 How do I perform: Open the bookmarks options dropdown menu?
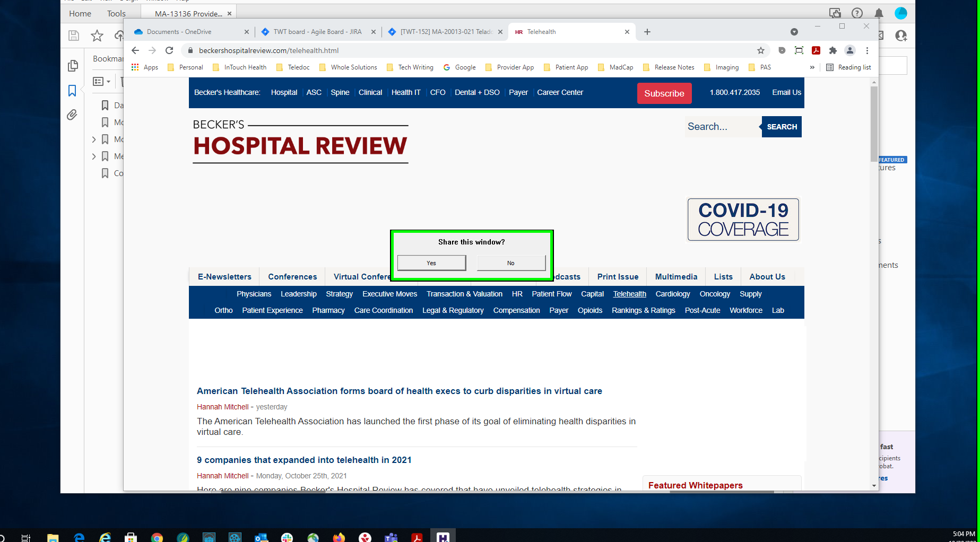point(101,82)
